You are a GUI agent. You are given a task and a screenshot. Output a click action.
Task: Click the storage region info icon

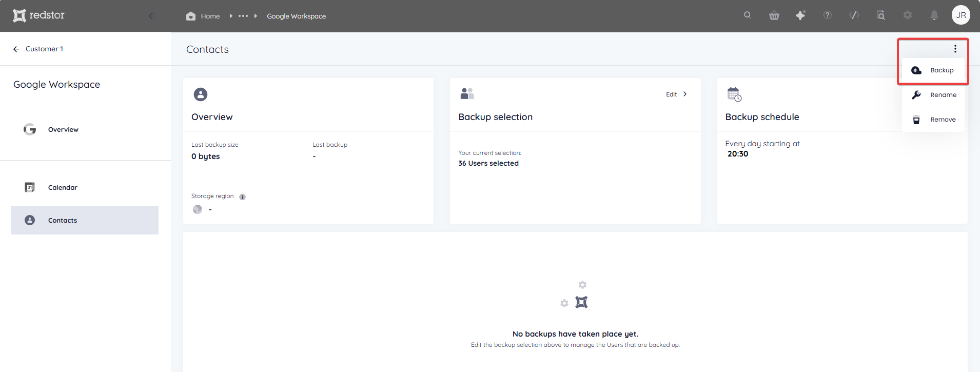pyautogui.click(x=242, y=197)
